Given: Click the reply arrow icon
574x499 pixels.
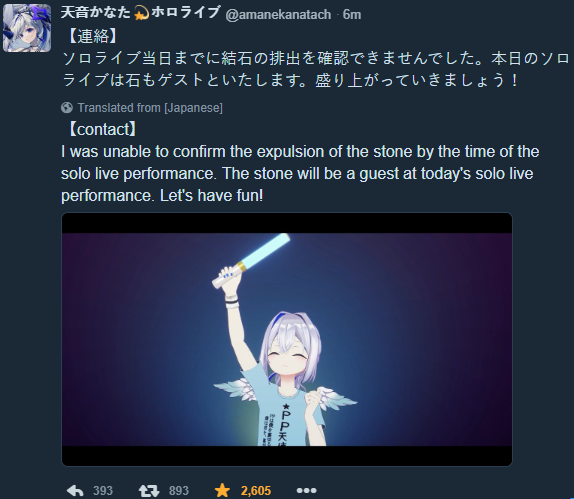Looking at the screenshot, I should (x=75, y=490).
